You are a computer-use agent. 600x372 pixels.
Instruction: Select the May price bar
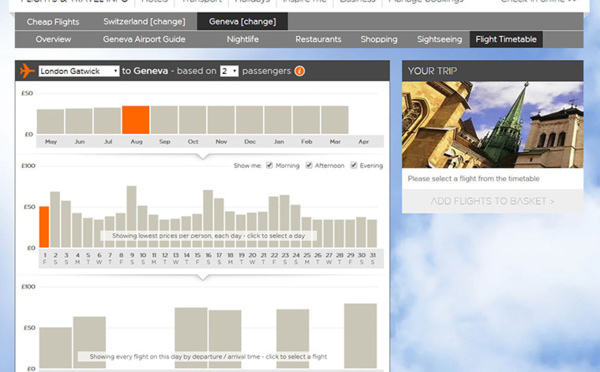(51, 122)
